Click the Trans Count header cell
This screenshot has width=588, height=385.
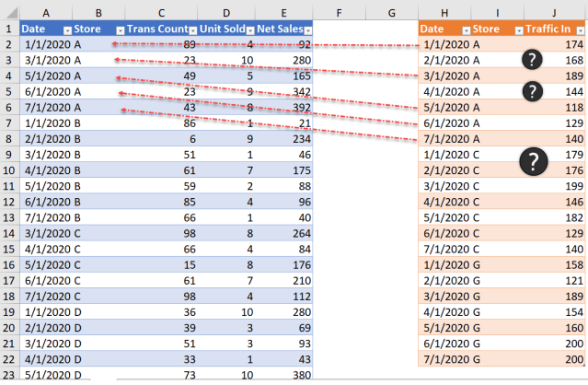[161, 29]
